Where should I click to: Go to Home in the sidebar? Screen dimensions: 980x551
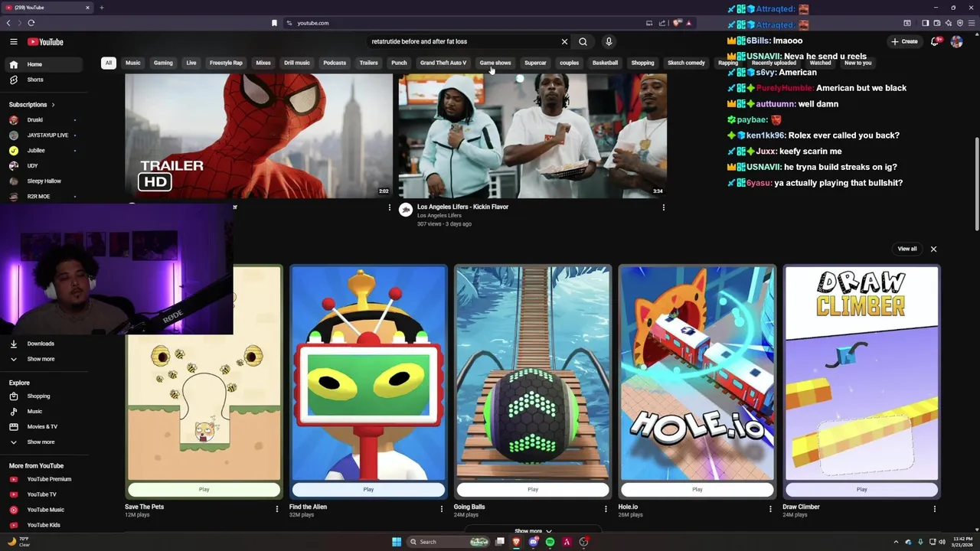click(44, 64)
